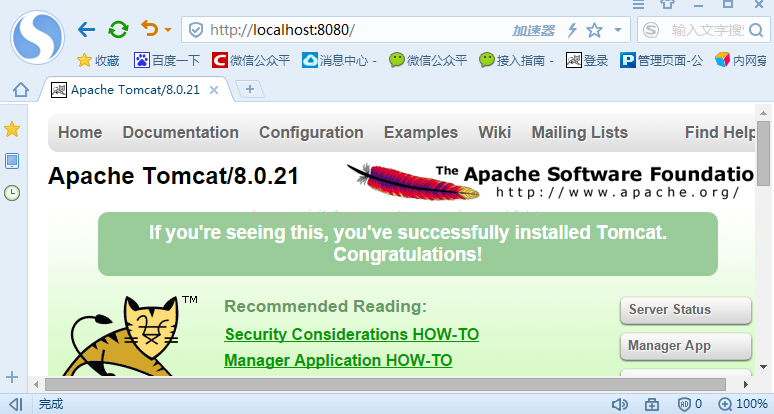Viewport: 774px width, 414px height.
Task: Open the address bar dropdown arrow
Action: point(618,30)
